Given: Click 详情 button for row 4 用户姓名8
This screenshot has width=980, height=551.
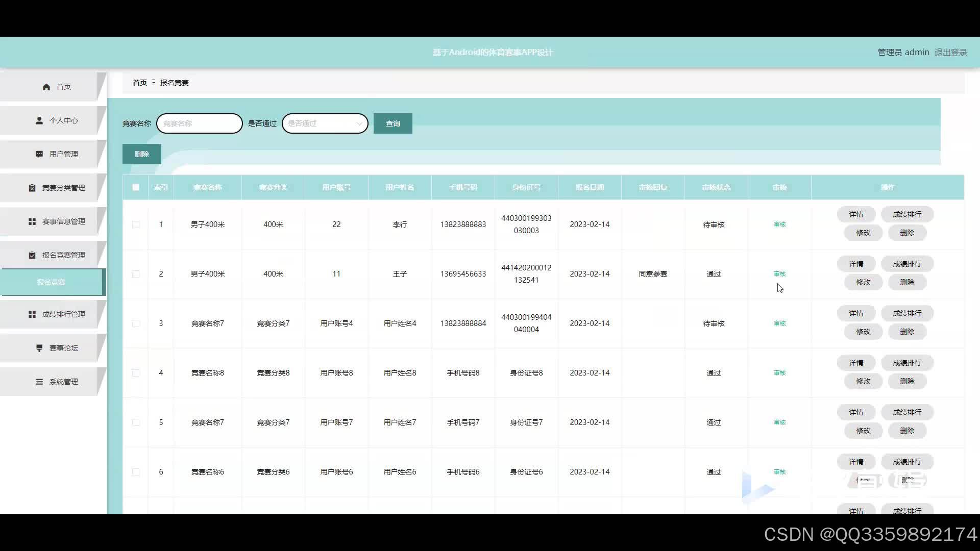Looking at the screenshot, I should point(856,363).
